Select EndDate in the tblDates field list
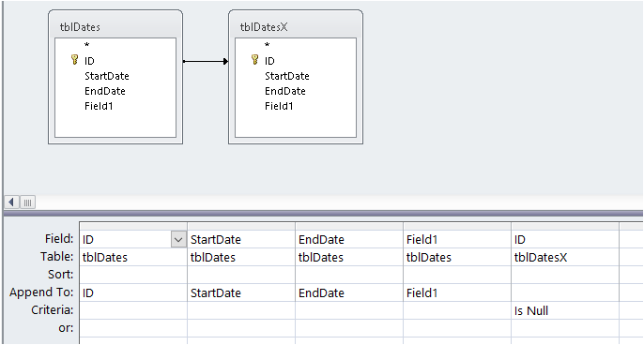Screen dimensions: 644x345 105,91
